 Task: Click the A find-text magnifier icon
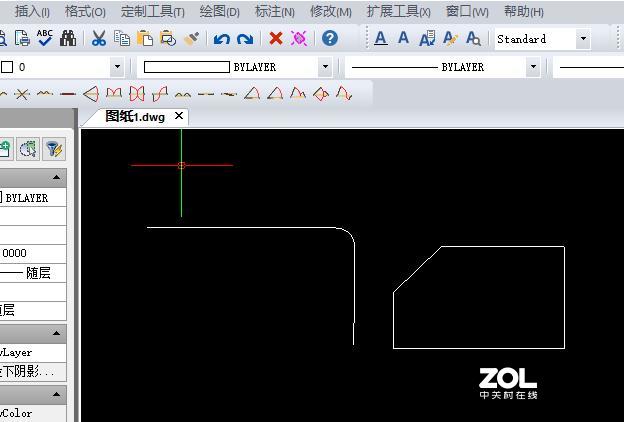point(473,39)
